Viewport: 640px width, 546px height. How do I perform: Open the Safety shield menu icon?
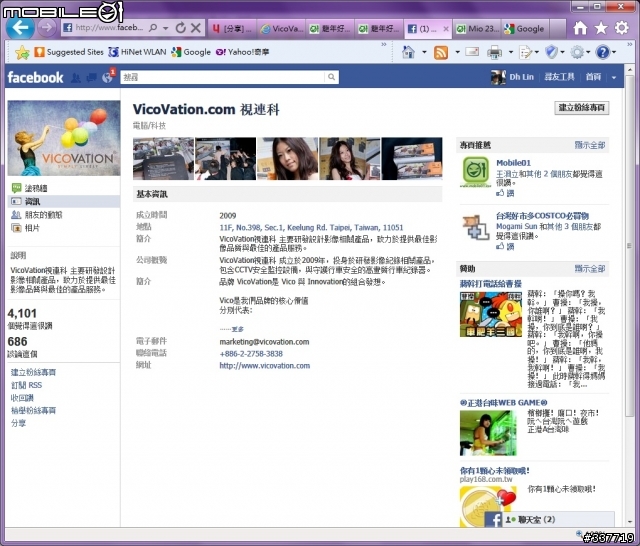tap(551, 52)
